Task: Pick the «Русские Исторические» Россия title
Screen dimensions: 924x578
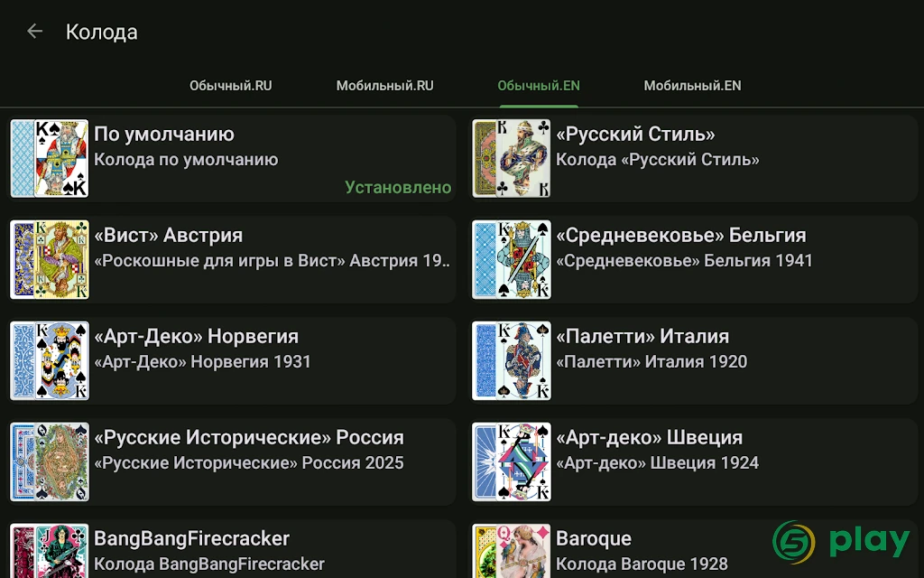Action: [x=249, y=438]
